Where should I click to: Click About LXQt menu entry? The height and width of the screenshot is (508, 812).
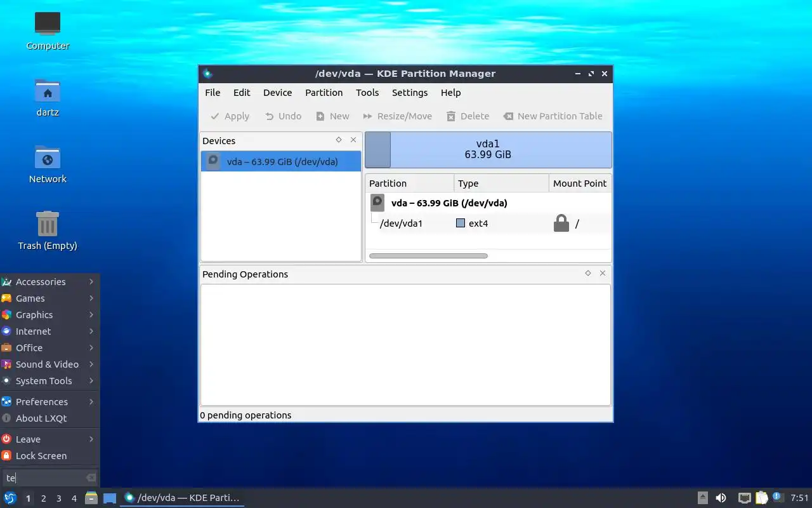tap(49, 418)
